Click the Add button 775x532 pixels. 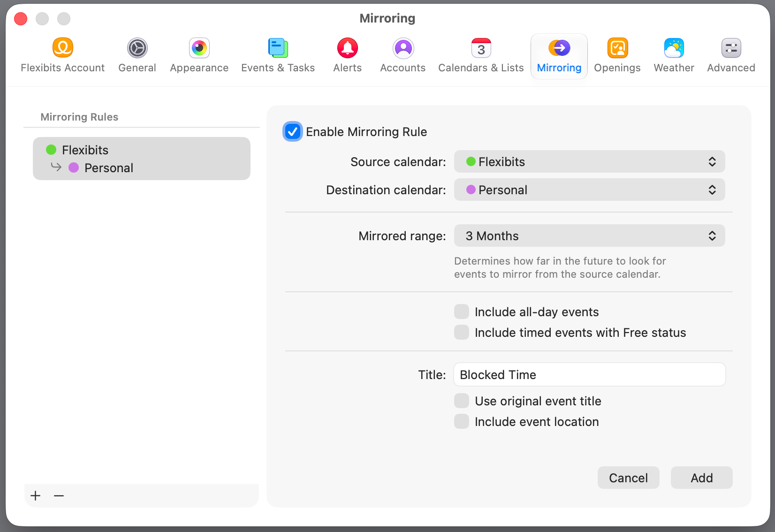pyautogui.click(x=702, y=478)
